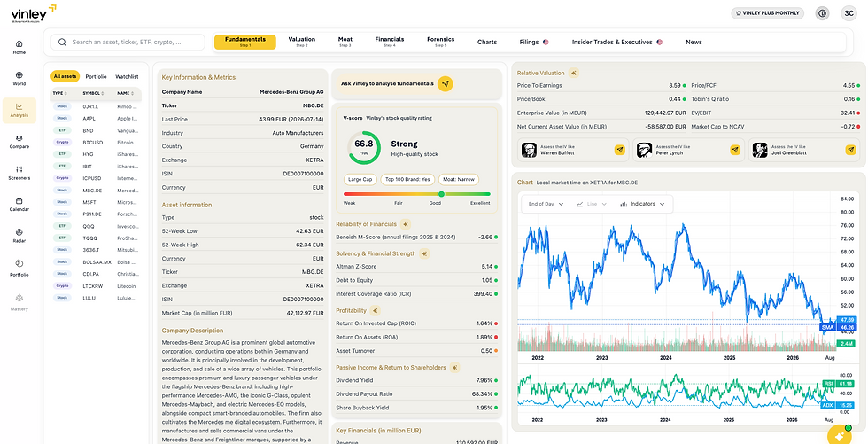Select the MSFT row in asset list
The image size is (868, 444).
click(x=96, y=202)
